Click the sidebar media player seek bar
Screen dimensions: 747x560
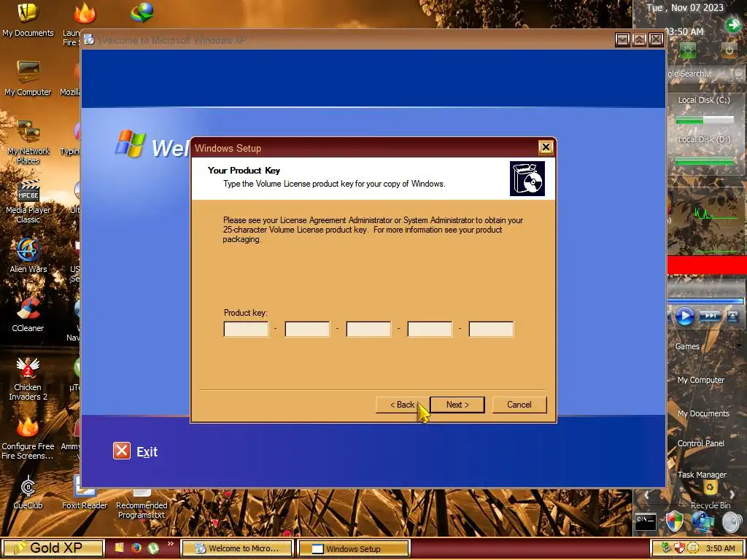pos(705,301)
